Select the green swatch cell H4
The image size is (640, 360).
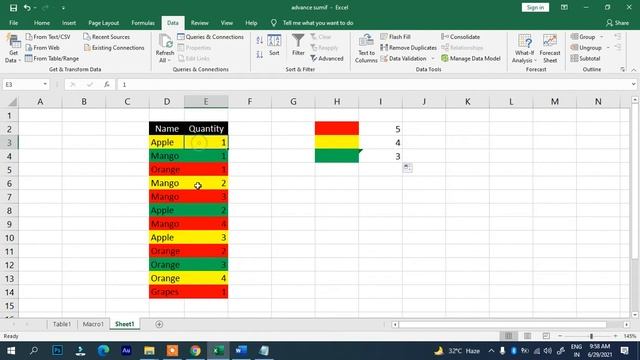337,156
